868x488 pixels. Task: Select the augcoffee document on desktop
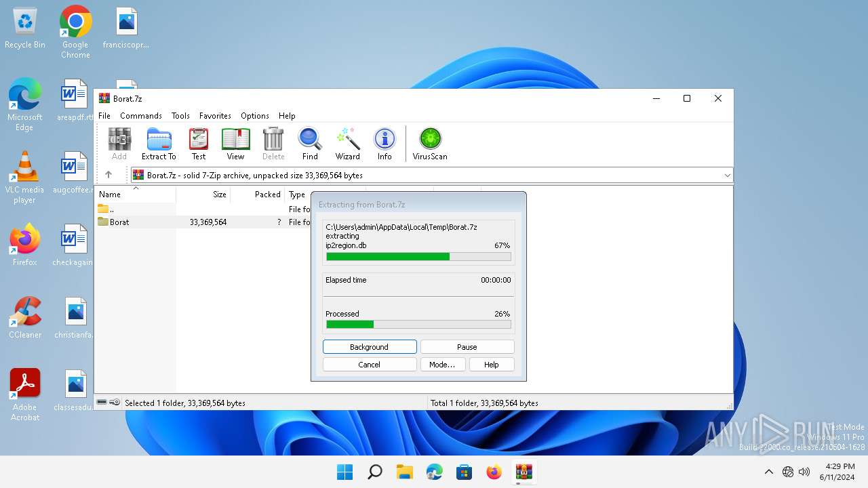pos(75,173)
